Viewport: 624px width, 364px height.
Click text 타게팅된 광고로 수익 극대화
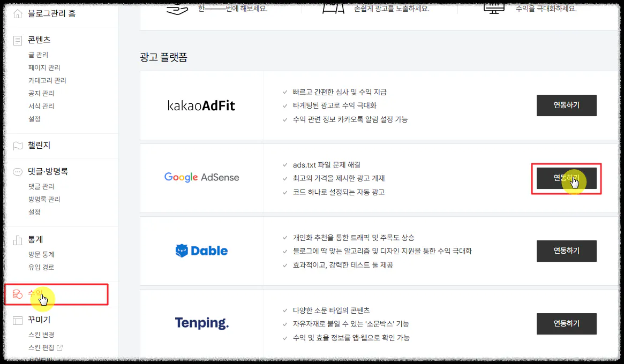(x=335, y=106)
